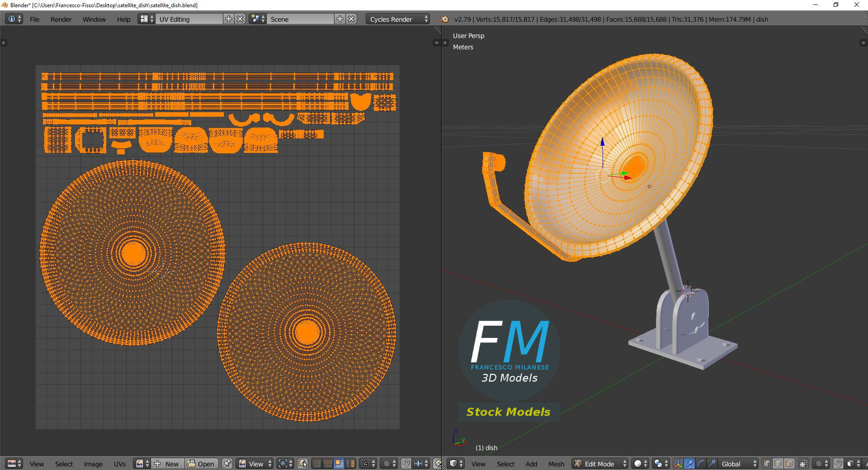Select the translate manipulator arrow icon
The image size is (868, 470).
[689, 464]
